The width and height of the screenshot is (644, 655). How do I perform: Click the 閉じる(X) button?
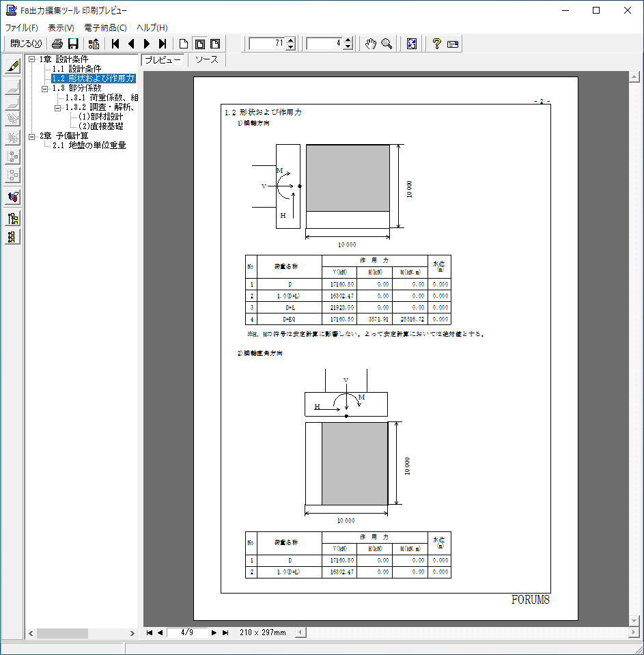click(26, 44)
